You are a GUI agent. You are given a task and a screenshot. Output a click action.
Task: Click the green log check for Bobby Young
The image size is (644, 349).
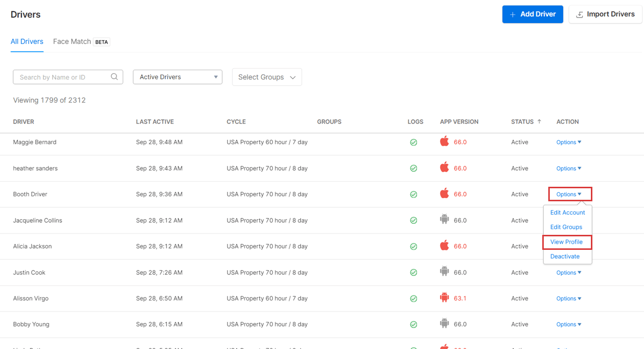click(413, 324)
